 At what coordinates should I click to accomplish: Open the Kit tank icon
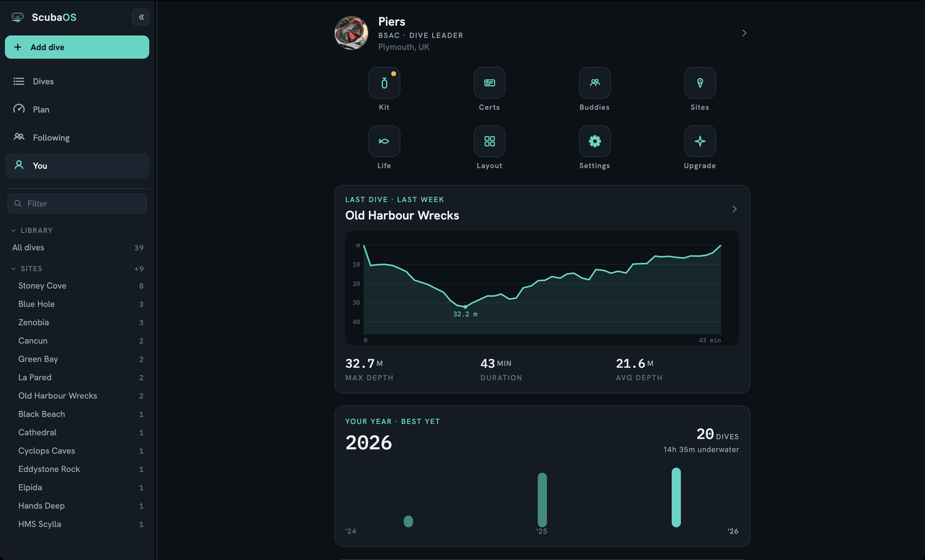point(384,83)
